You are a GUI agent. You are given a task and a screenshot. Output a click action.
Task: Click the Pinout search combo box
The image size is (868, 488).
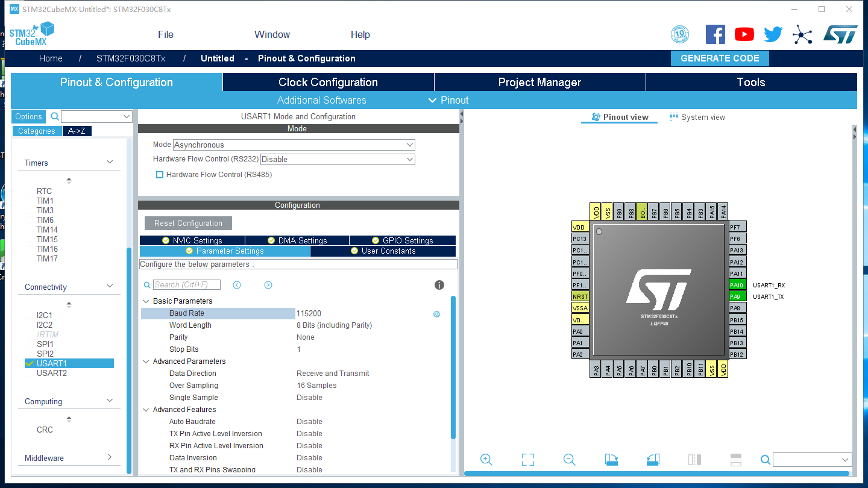point(812,459)
